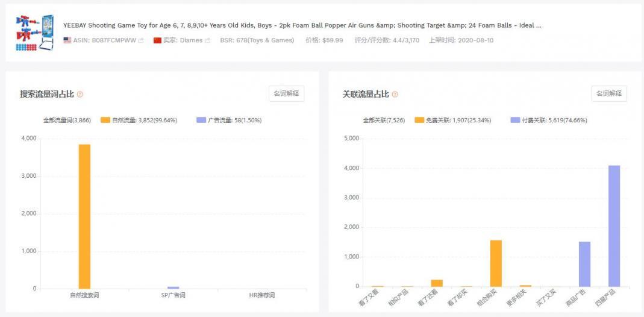644x317 pixels.
Task: Click the purple 商品广告 bar
Action: click(x=584, y=264)
